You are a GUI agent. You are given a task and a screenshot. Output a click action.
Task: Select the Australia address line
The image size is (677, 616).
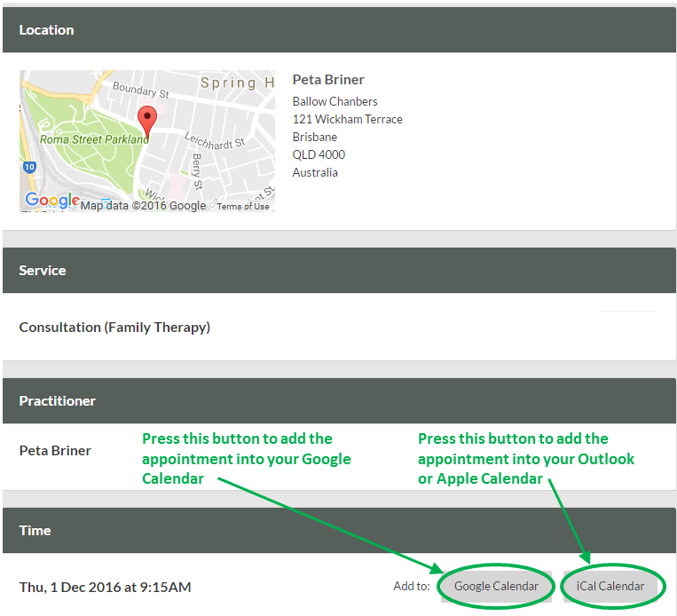click(315, 172)
